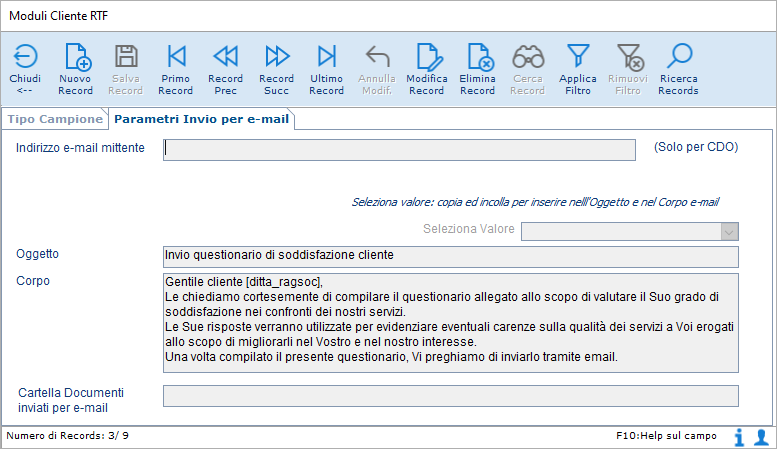This screenshot has width=777, height=449.
Task: Click the Indirizzo e-mail mittente field
Action: 399,150
